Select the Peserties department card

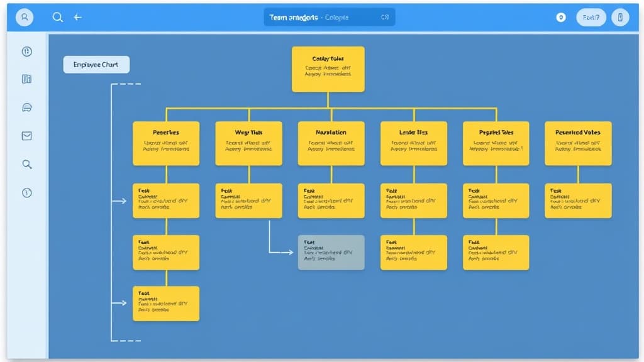[x=166, y=143]
